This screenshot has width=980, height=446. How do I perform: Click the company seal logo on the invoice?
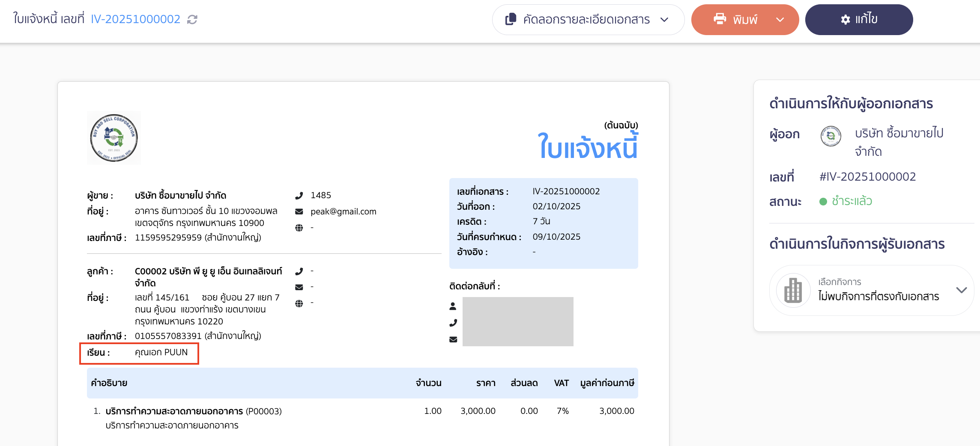coord(114,138)
